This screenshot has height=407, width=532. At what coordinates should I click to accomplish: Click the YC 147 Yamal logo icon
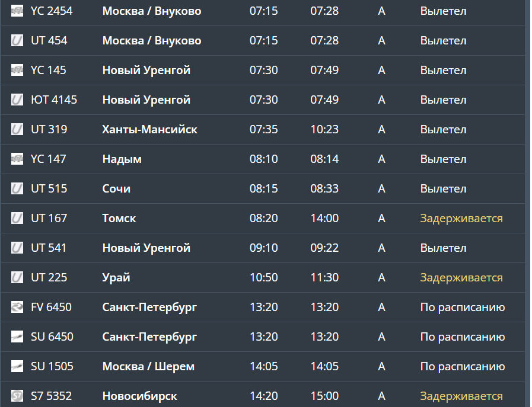click(x=17, y=159)
